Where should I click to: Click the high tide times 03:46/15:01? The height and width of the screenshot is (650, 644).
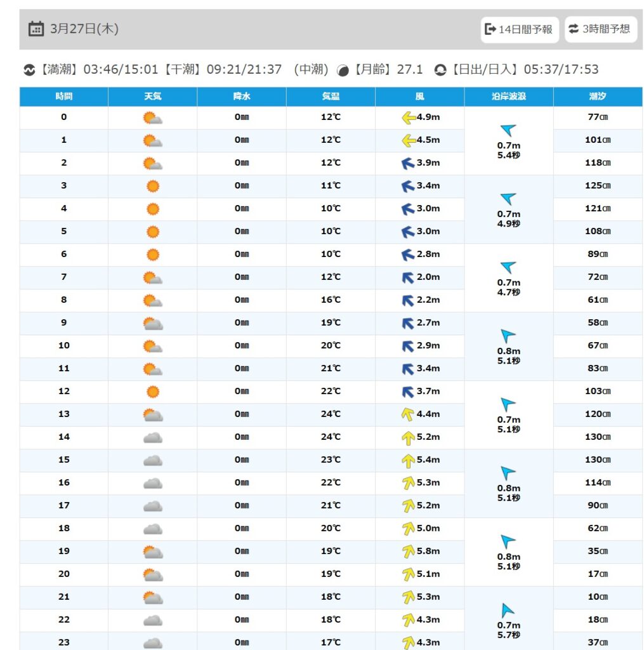tap(121, 70)
